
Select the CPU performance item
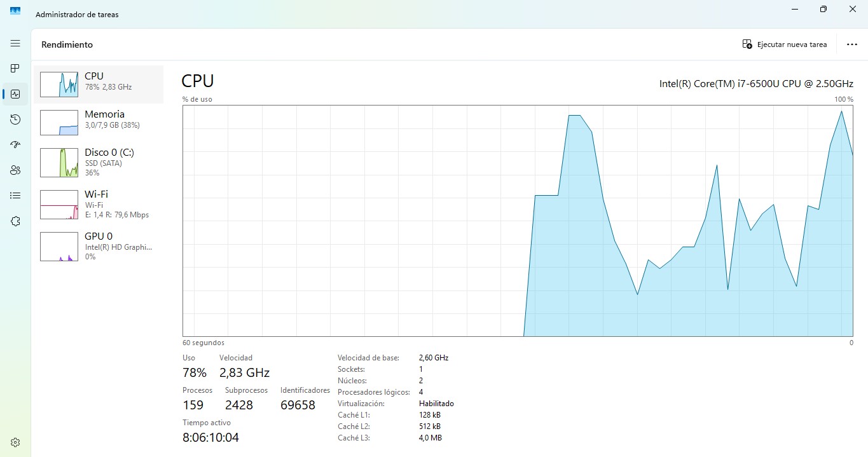point(99,84)
